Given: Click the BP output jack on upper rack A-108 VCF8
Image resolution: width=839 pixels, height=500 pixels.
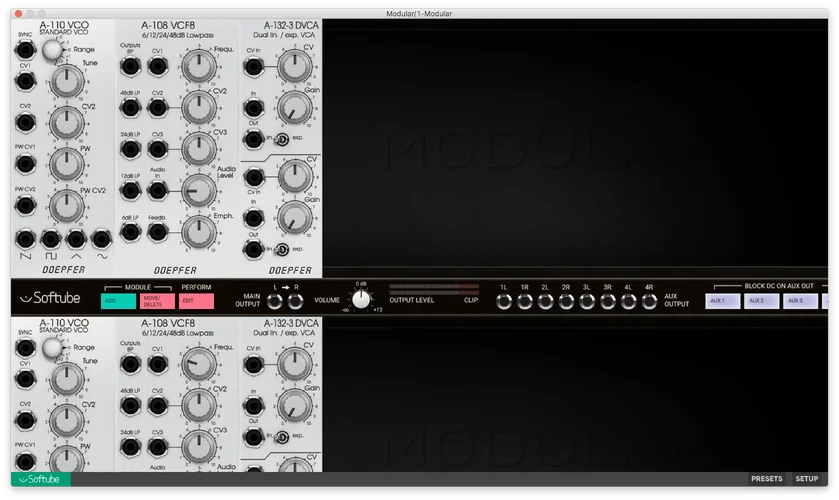Looking at the screenshot, I should tap(130, 66).
